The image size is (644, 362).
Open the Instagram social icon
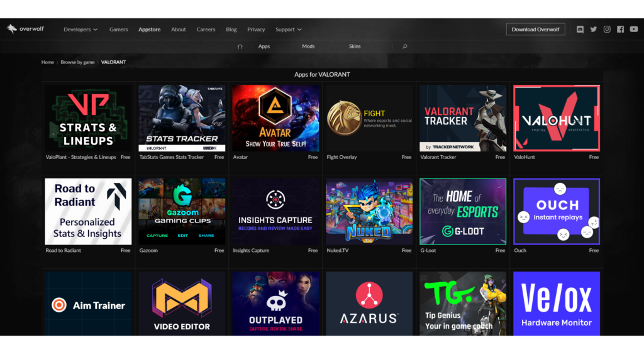coord(607,29)
